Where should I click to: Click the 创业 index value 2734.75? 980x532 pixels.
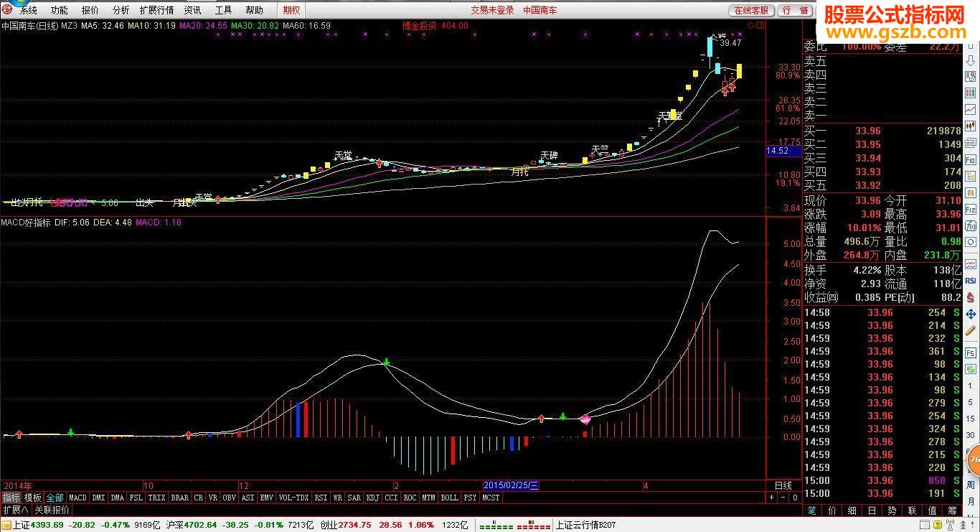354,526
